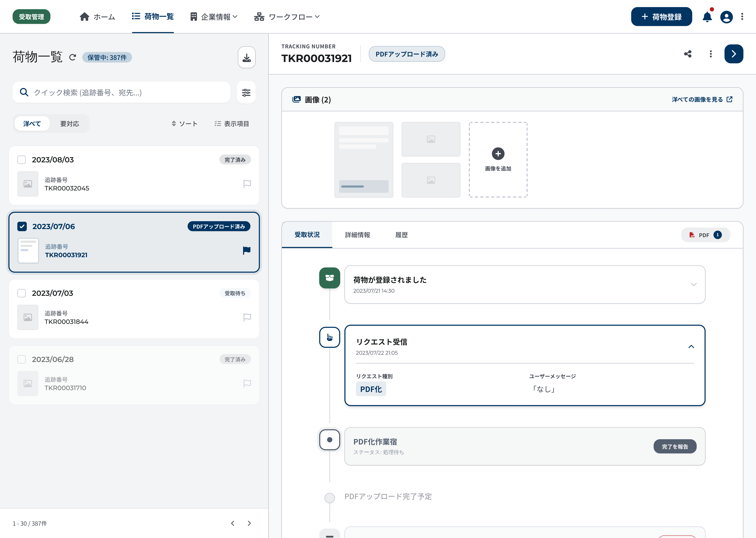The image size is (756, 538).
Task: Refresh the 荷物一覧 list
Action: click(72, 57)
